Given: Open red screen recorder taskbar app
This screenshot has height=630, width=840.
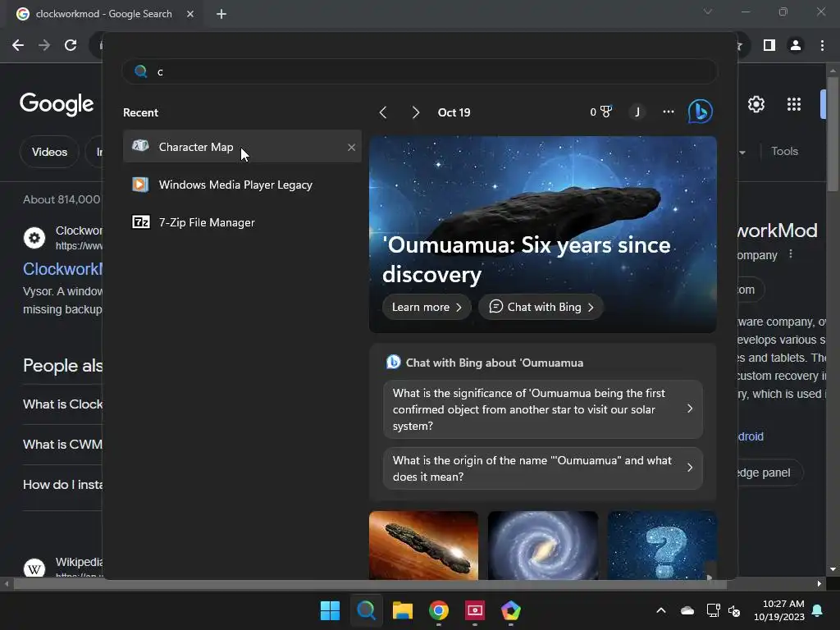Looking at the screenshot, I should click(x=475, y=610).
